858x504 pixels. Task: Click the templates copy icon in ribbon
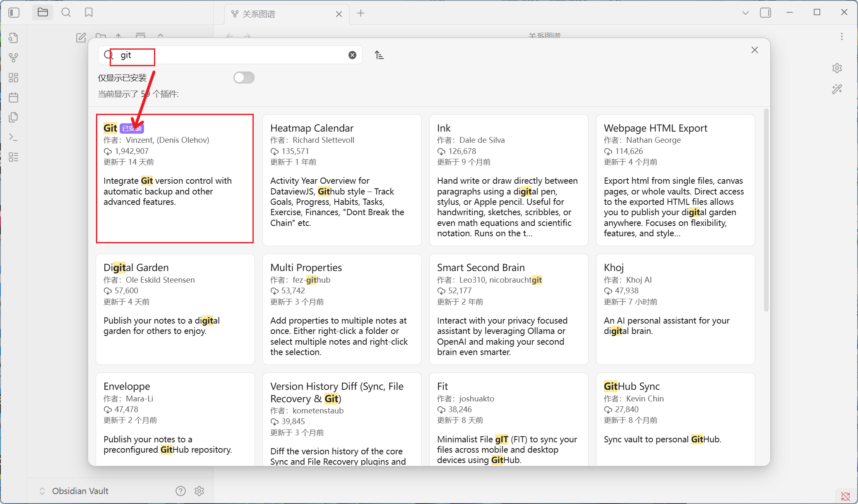pyautogui.click(x=14, y=117)
